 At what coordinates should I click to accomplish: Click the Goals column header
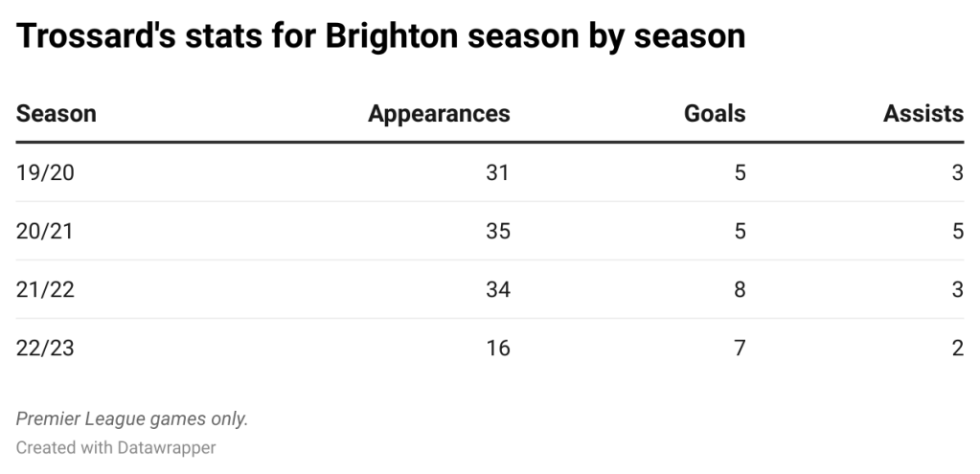pyautogui.click(x=714, y=114)
